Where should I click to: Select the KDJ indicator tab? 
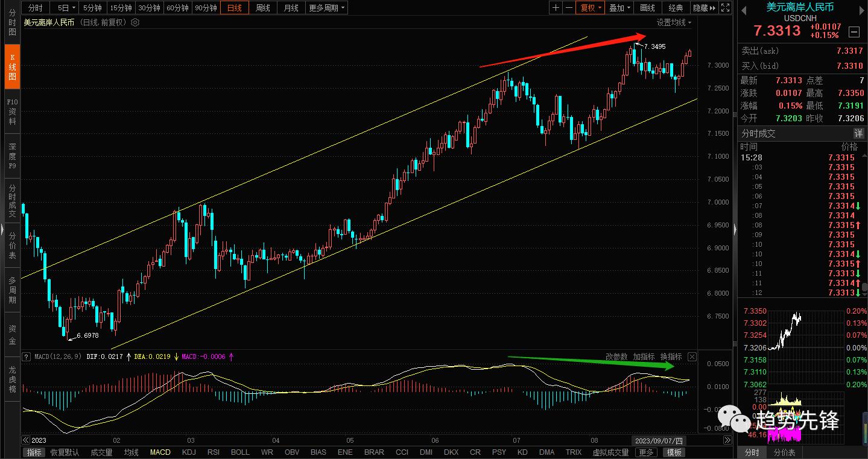tap(189, 452)
